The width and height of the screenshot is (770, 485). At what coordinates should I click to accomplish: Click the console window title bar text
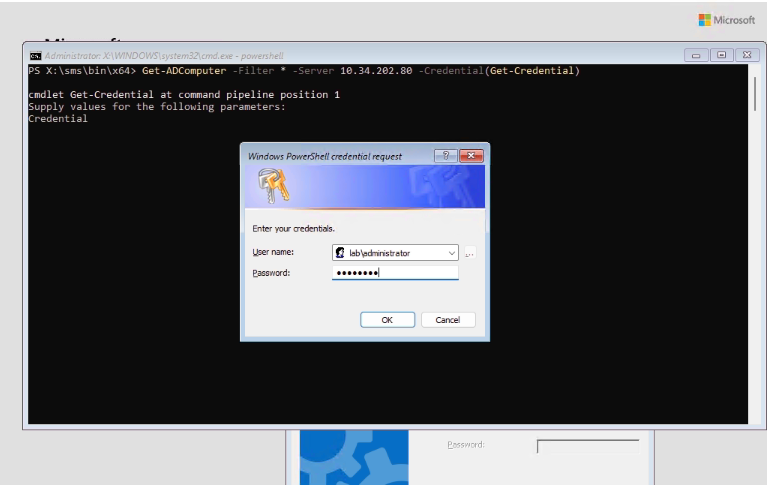point(164,55)
